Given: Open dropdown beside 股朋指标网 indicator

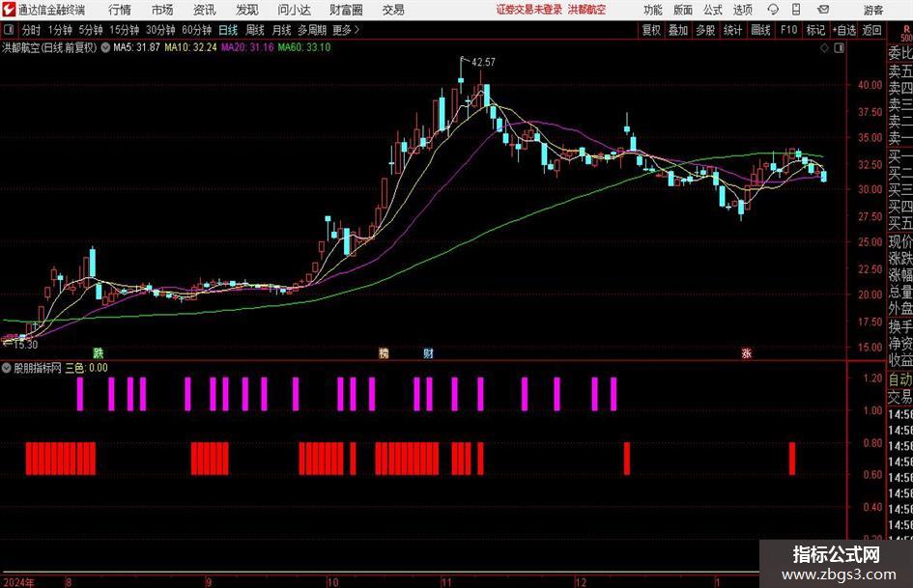Looking at the screenshot, I should click(7, 368).
